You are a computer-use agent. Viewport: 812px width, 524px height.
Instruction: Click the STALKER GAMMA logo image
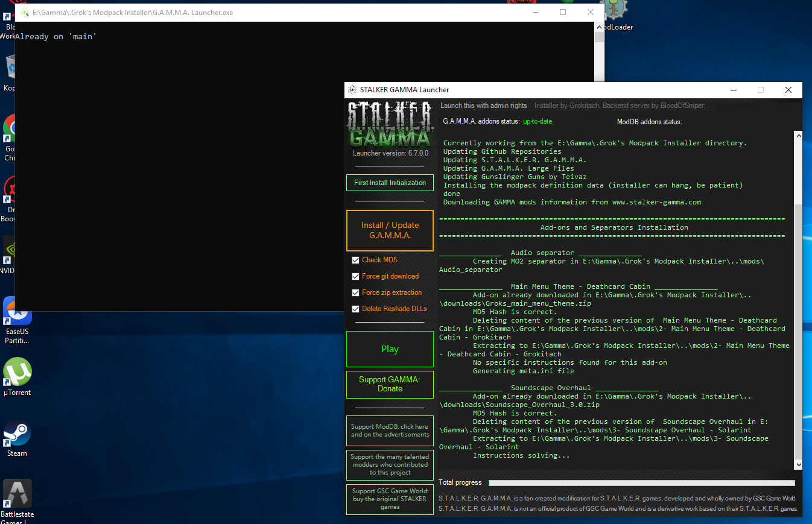tap(390, 125)
